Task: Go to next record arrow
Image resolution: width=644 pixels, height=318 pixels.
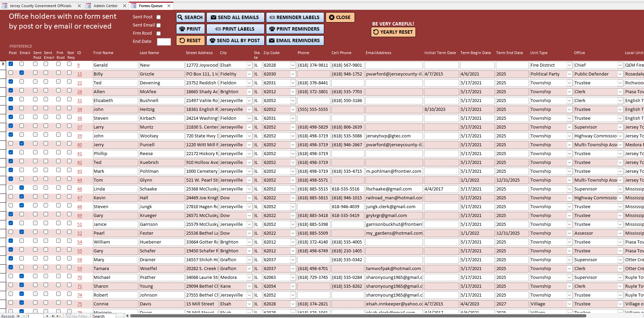Action: pyautogui.click(x=47, y=316)
